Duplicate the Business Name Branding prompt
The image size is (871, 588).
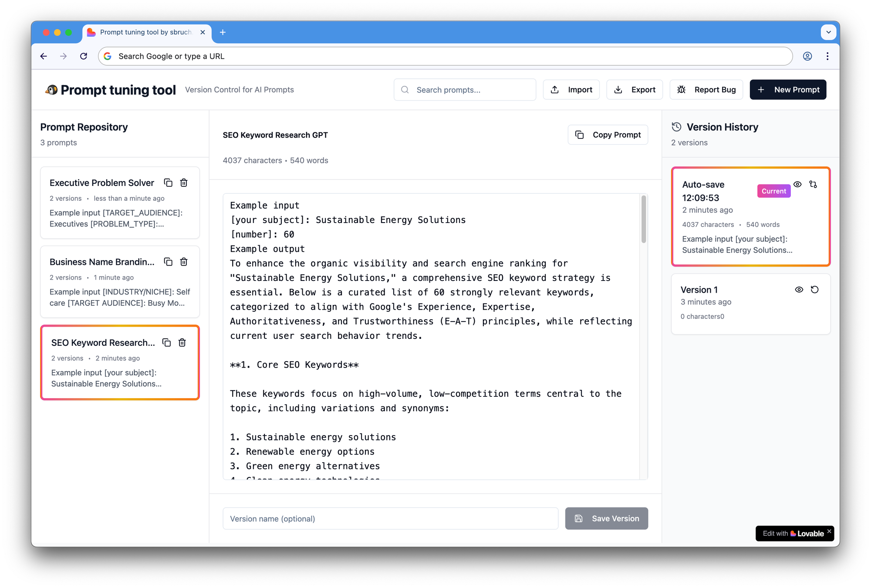[x=168, y=262]
